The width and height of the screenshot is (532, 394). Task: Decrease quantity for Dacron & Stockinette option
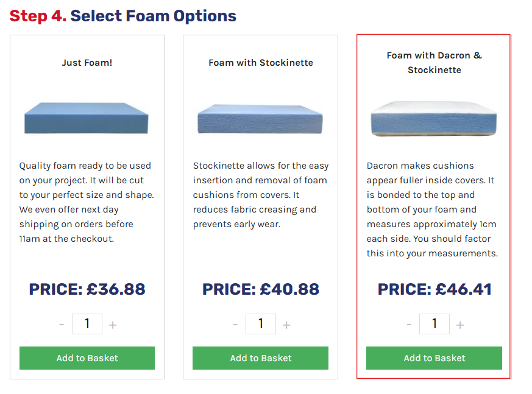click(x=409, y=325)
